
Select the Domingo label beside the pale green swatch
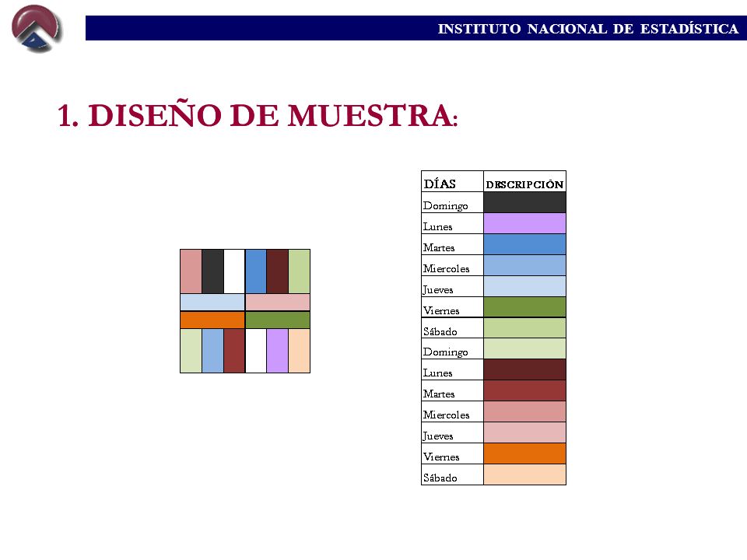pyautogui.click(x=445, y=352)
